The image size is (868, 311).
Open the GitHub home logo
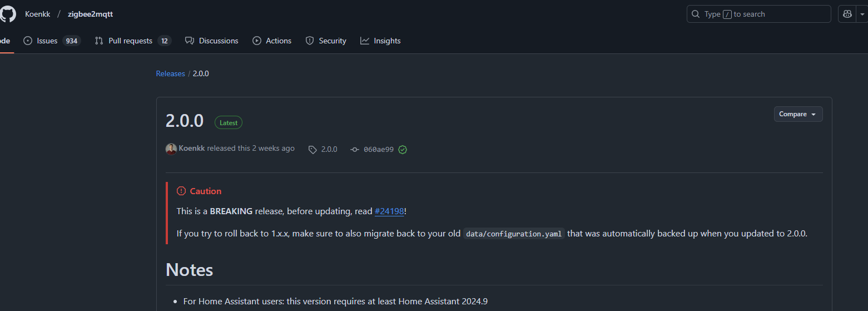point(7,14)
